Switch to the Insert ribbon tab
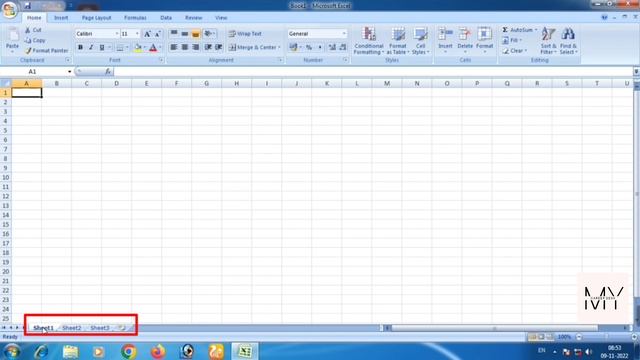The height and width of the screenshot is (360, 640). point(61,18)
